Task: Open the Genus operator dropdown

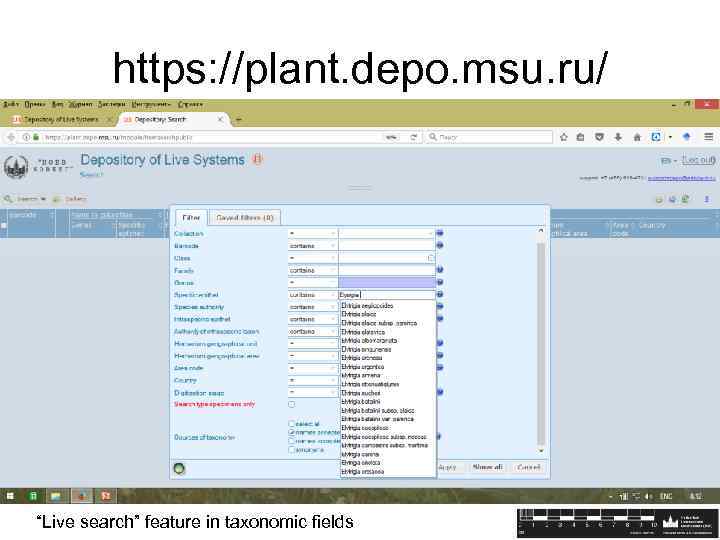Action: coord(313,282)
